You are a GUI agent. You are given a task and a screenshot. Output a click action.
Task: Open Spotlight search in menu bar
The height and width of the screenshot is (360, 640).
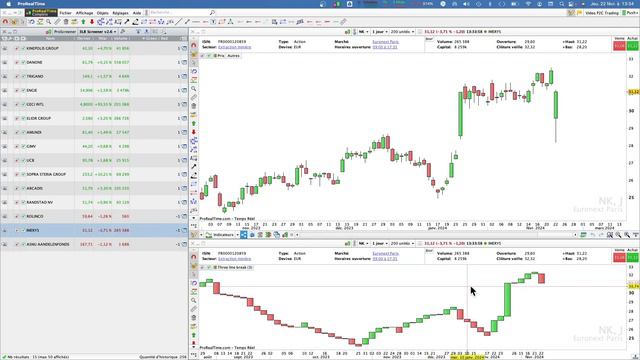pos(562,4)
